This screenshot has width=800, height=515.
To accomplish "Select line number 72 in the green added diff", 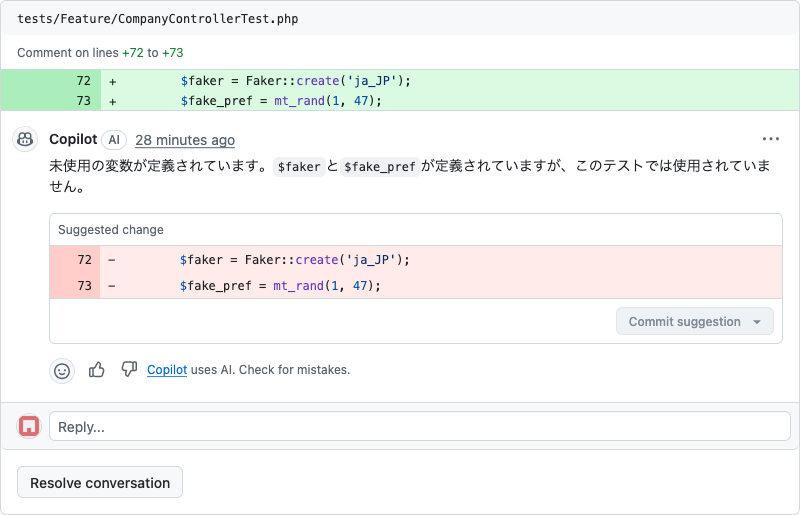I will point(83,81).
